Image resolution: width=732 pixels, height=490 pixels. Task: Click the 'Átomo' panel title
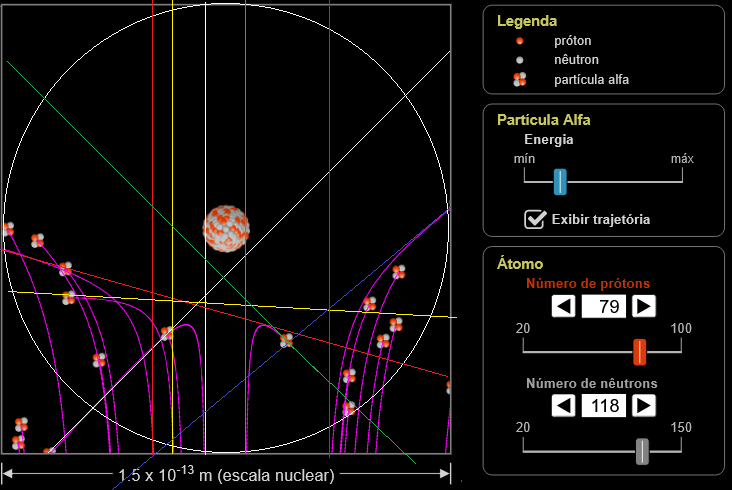click(519, 264)
